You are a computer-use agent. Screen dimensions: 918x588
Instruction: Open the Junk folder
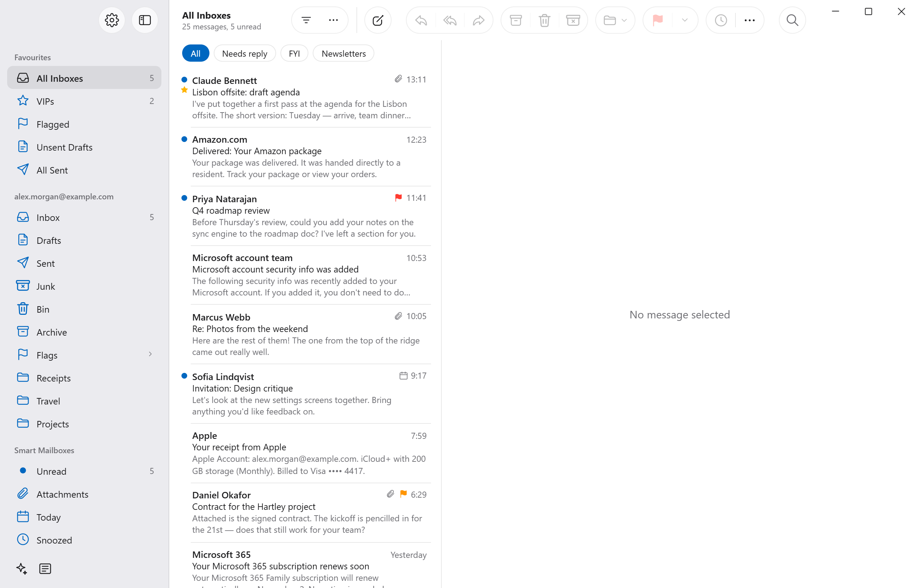[84, 286]
